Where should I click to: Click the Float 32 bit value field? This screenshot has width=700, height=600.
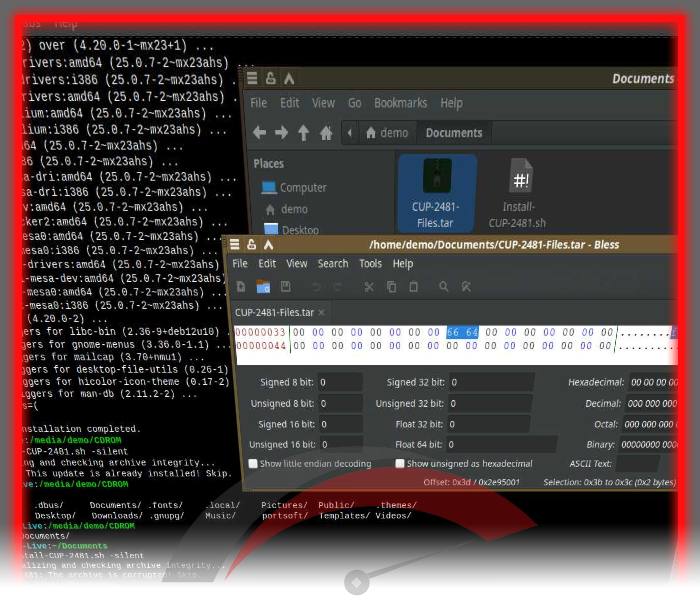pyautogui.click(x=489, y=424)
